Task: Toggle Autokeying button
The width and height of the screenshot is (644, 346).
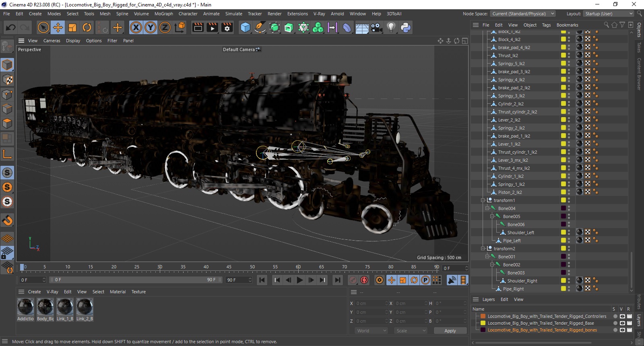Action: pyautogui.click(x=364, y=280)
